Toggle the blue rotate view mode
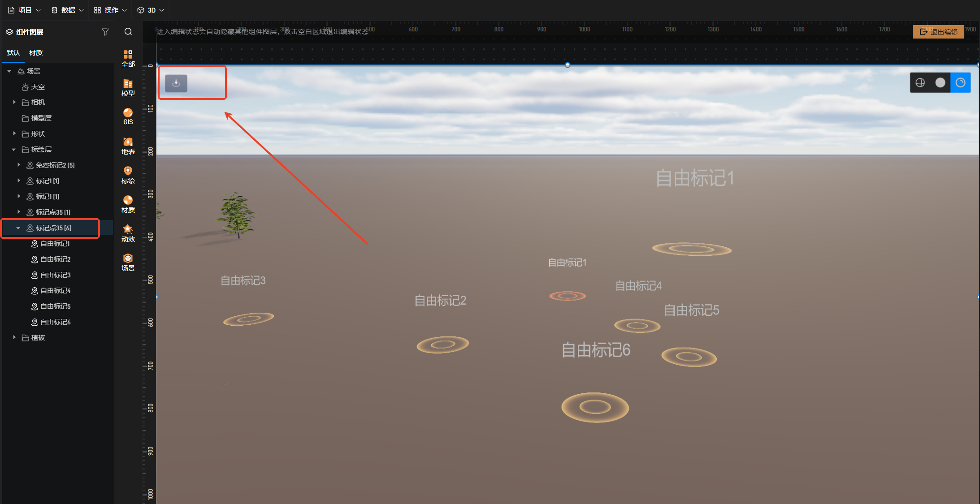Screen dimensions: 980x504 960,83
